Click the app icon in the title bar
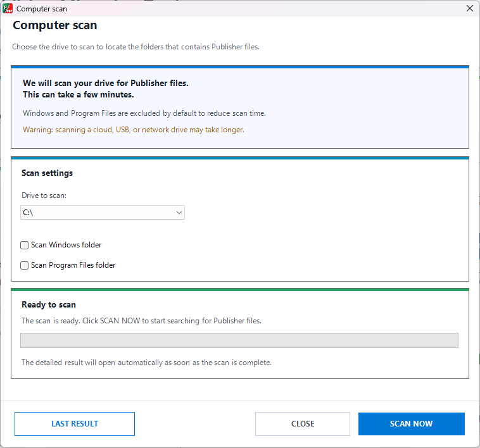This screenshot has width=480, height=448. point(8,9)
